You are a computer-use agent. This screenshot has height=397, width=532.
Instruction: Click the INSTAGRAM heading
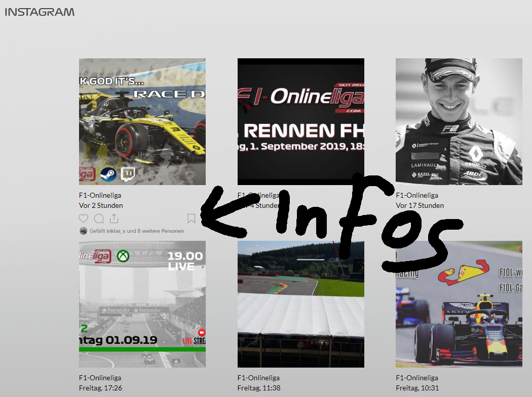tap(40, 12)
